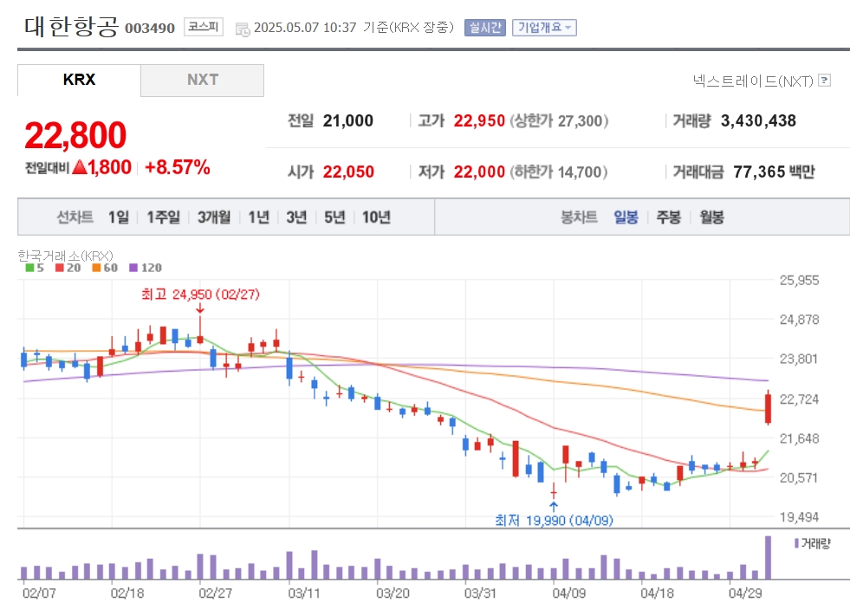Click the stock code 003490
This screenshot has height=616, width=850.
click(150, 29)
